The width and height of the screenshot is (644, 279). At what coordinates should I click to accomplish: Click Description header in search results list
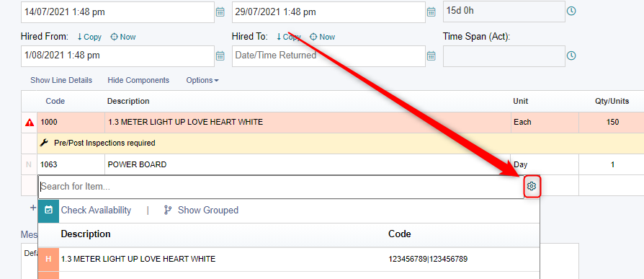(x=86, y=234)
